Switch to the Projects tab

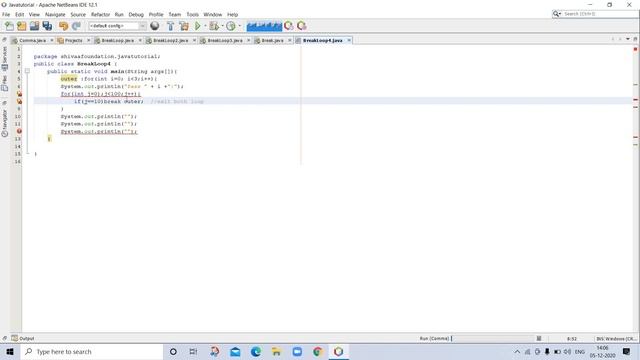[73, 40]
